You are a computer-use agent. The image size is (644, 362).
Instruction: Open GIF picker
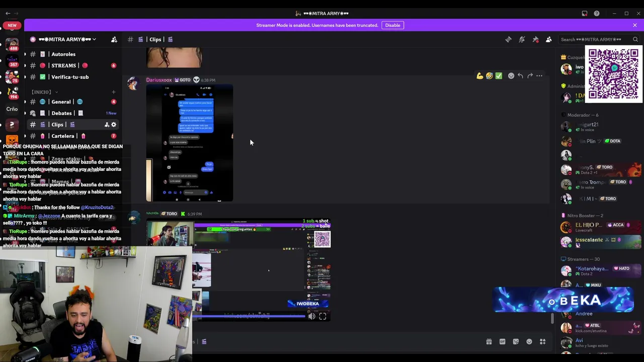click(x=502, y=342)
